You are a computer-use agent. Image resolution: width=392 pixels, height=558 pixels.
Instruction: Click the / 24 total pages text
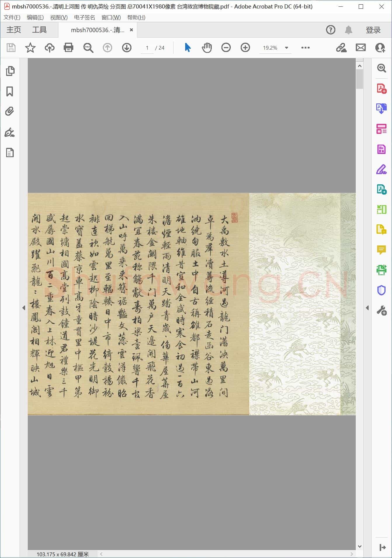(x=160, y=48)
